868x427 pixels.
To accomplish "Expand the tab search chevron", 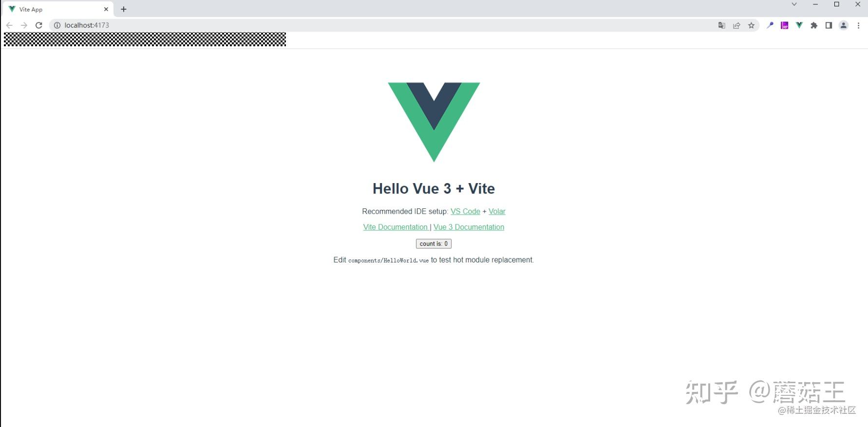I will (794, 4).
